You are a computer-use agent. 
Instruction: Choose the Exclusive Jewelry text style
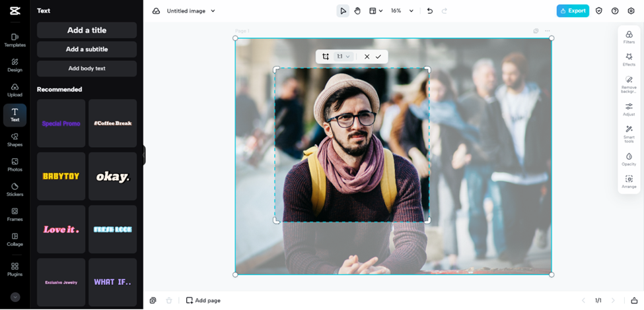tap(61, 282)
